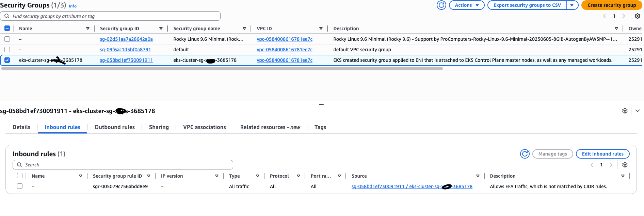Open the VPC associations tab

(x=204, y=127)
